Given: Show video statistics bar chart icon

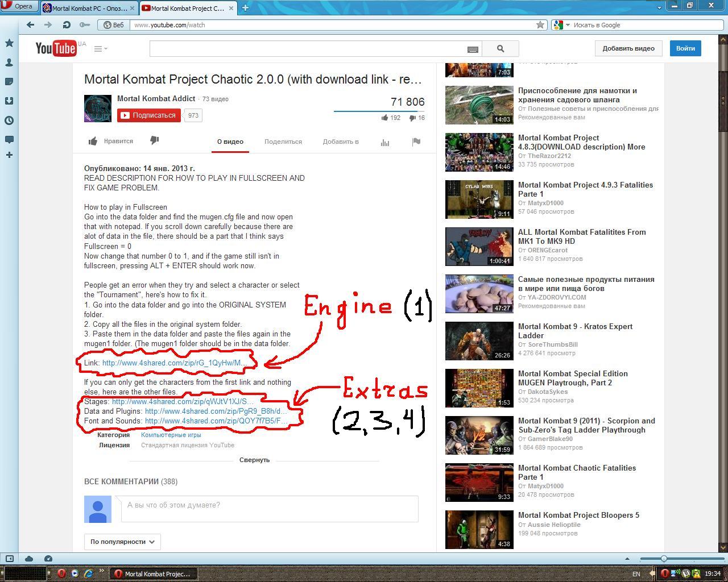Looking at the screenshot, I should [385, 142].
